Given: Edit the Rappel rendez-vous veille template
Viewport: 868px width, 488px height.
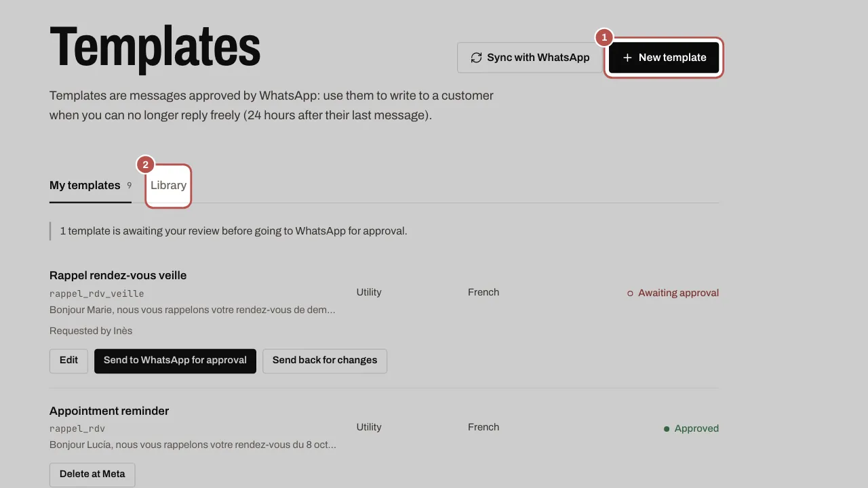Looking at the screenshot, I should 68,361.
